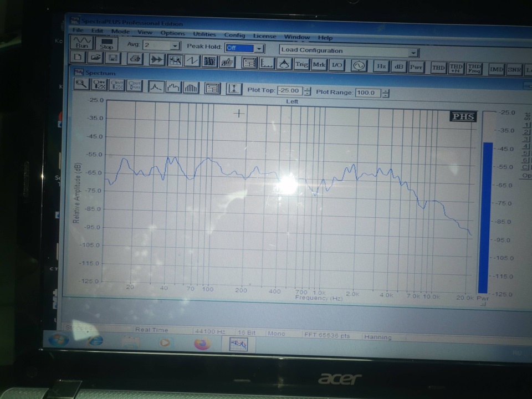This screenshot has height=399, width=532.
Task: Click the media player taskbar icon
Action: [165, 342]
